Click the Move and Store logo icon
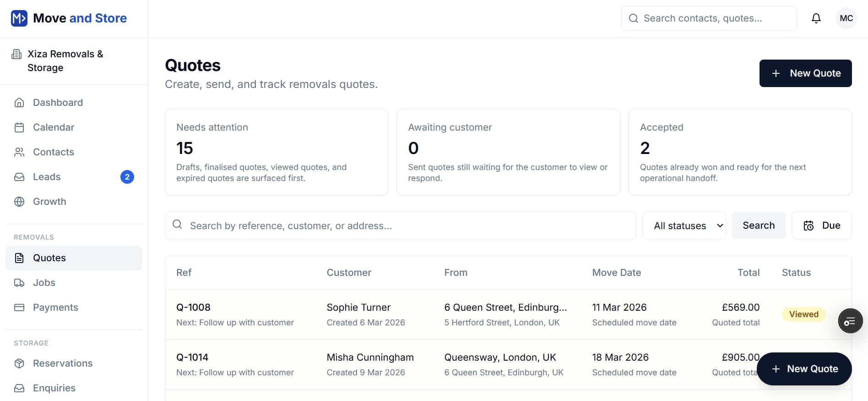Image resolution: width=868 pixels, height=401 pixels. point(19,18)
